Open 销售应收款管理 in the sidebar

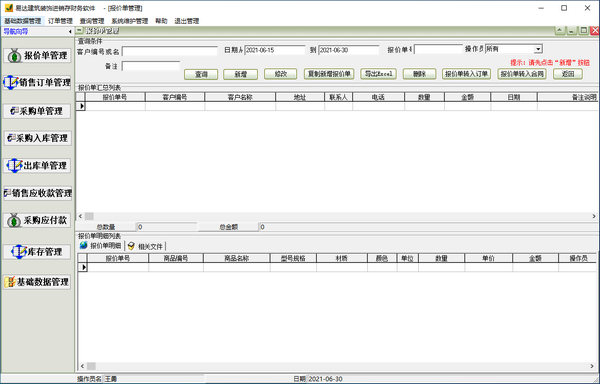pyautogui.click(x=37, y=193)
